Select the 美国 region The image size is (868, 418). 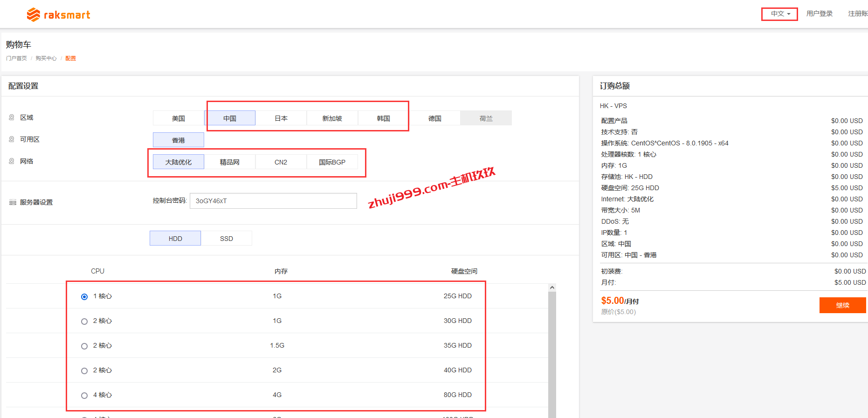pos(179,118)
